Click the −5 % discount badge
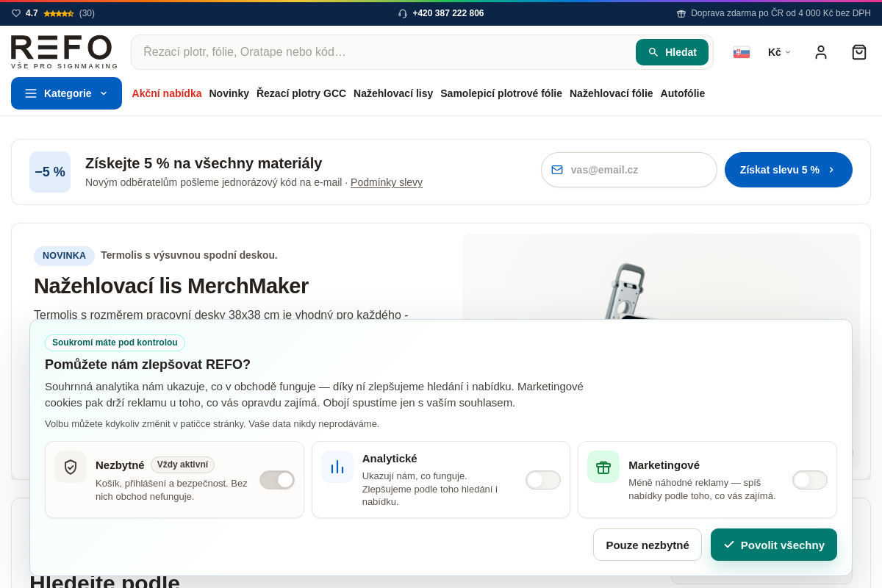Screen dimensions: 882x588 click(50, 172)
